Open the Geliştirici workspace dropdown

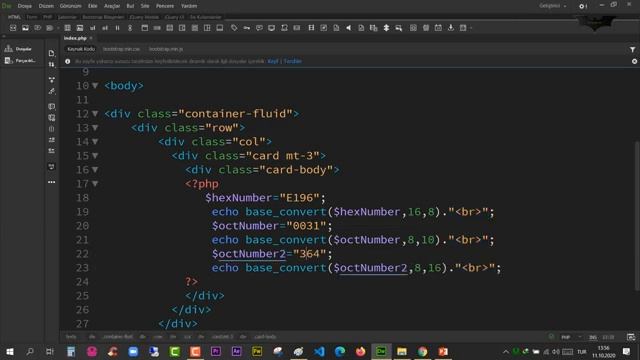(553, 6)
